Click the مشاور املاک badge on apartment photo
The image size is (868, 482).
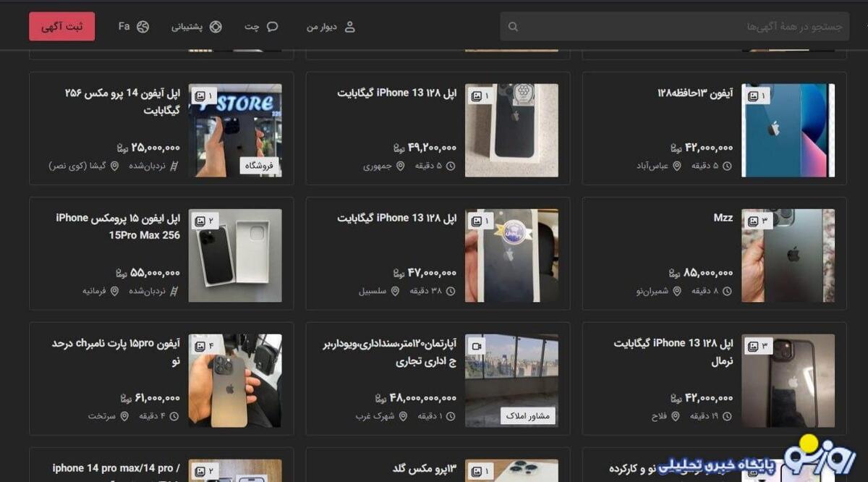click(528, 416)
